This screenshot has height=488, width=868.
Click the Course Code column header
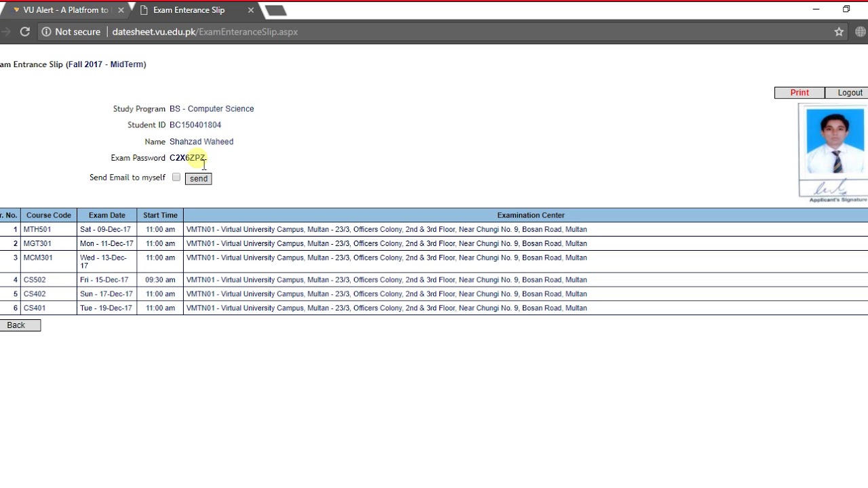click(49, 215)
